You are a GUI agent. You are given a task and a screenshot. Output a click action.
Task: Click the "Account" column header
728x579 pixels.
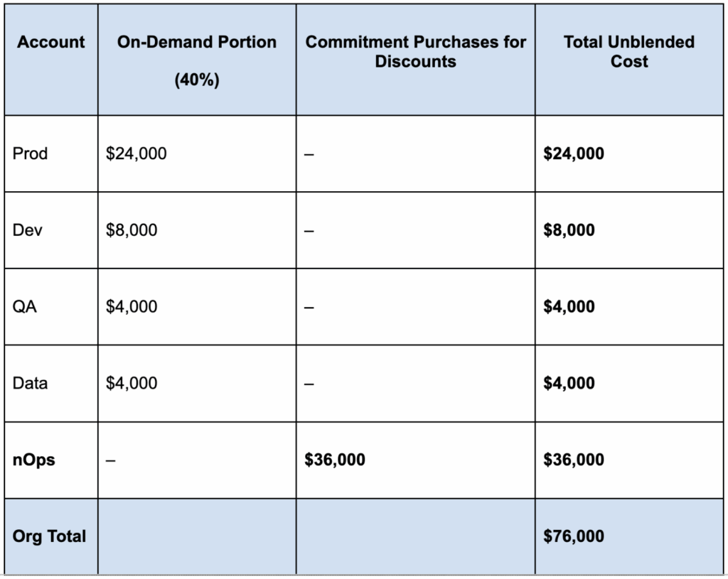coord(50,43)
